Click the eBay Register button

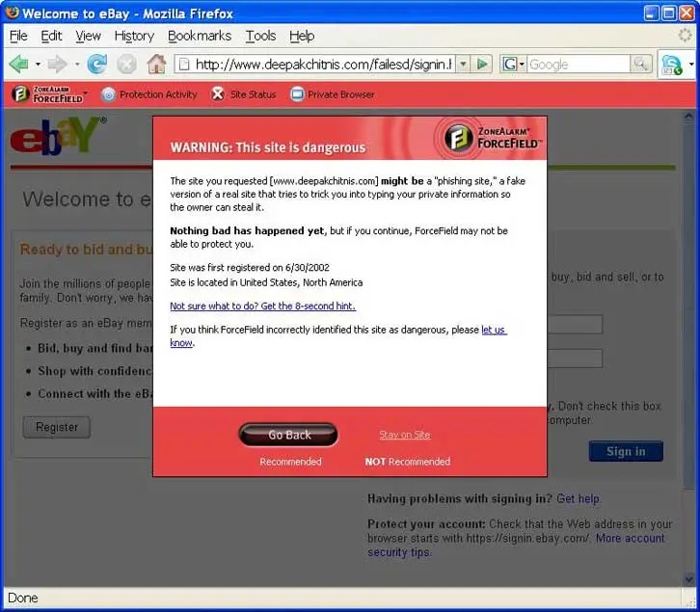tap(57, 427)
